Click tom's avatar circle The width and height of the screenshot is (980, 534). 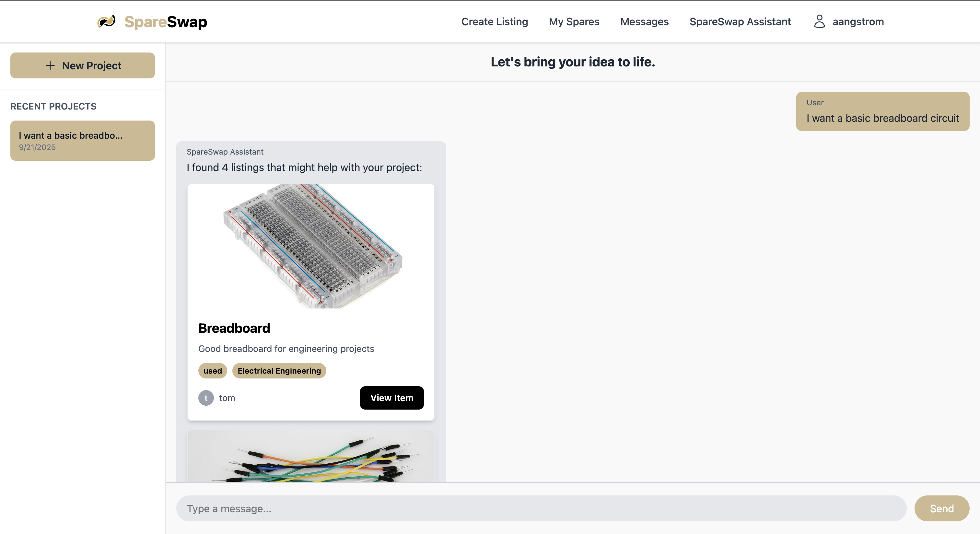pos(206,398)
